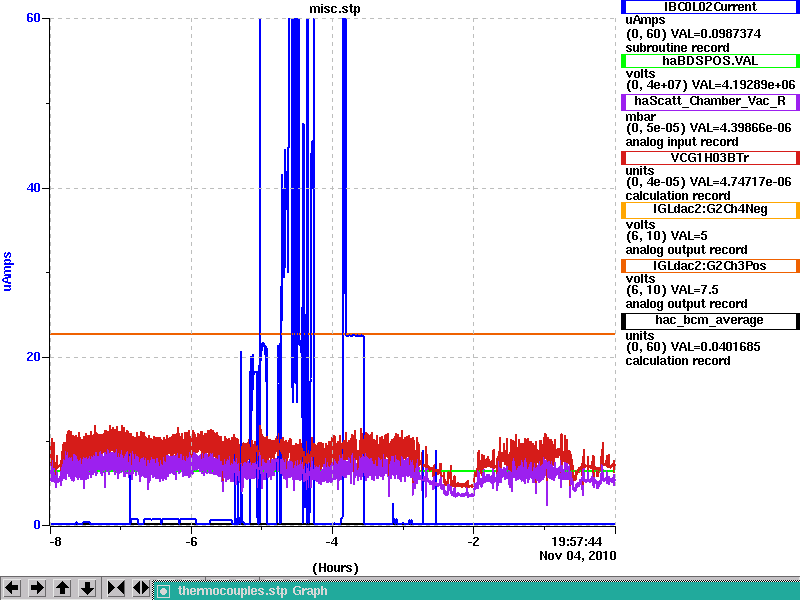This screenshot has height=600, width=800.
Task: Select the IGLdac2:G2Ch4Neg legend entry
Action: tap(710, 210)
